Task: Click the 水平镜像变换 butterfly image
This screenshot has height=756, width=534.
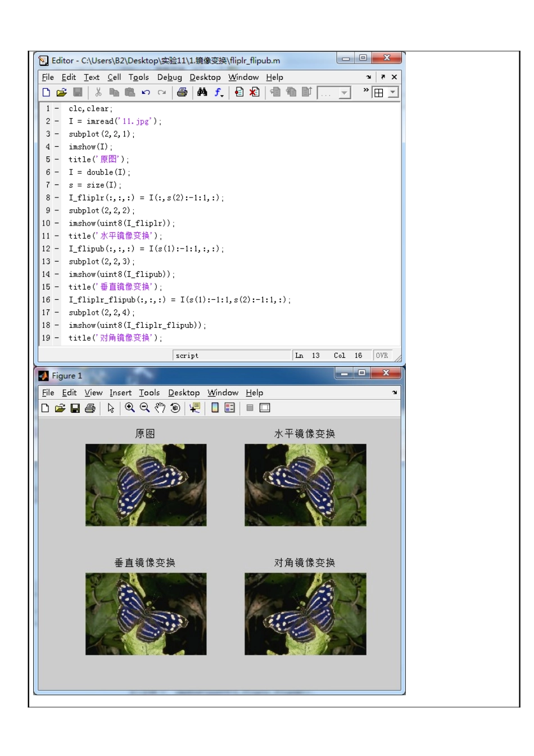Action: 305,485
